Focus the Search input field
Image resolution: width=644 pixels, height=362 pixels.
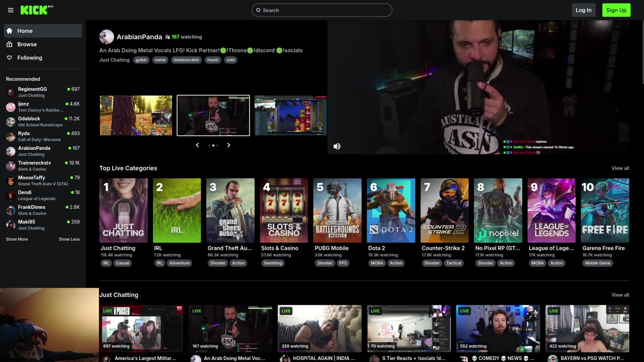pos(322,10)
